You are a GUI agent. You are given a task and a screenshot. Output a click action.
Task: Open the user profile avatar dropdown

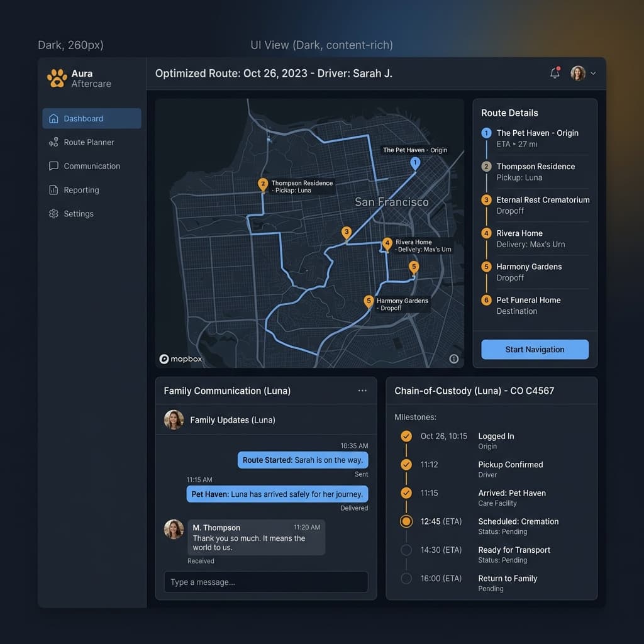click(578, 73)
